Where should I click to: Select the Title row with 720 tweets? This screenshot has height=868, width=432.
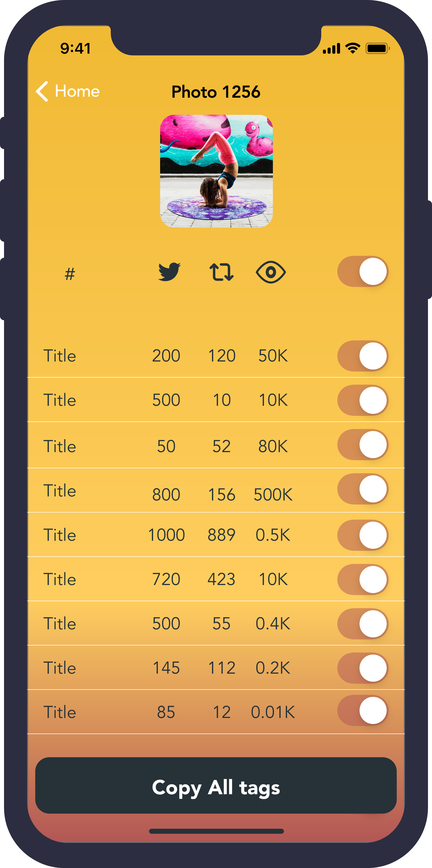[216, 579]
